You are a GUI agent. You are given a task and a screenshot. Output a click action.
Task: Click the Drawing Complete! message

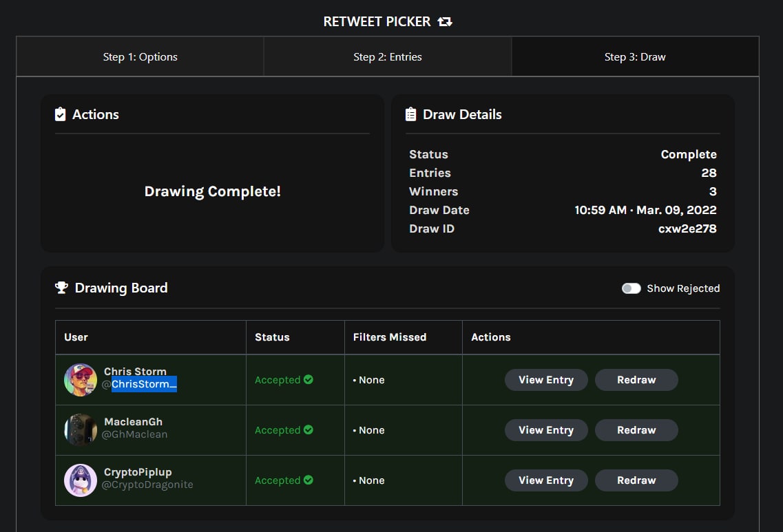(212, 191)
